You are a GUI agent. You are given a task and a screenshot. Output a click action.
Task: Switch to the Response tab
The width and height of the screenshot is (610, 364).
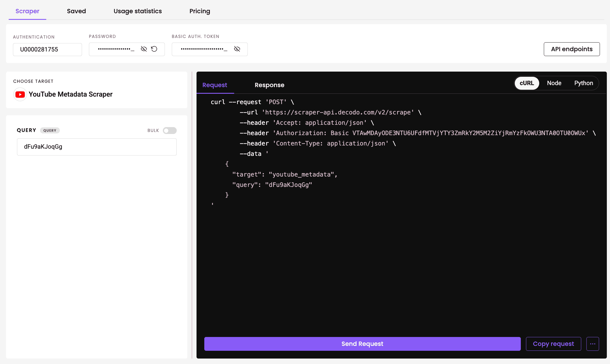pyautogui.click(x=269, y=85)
